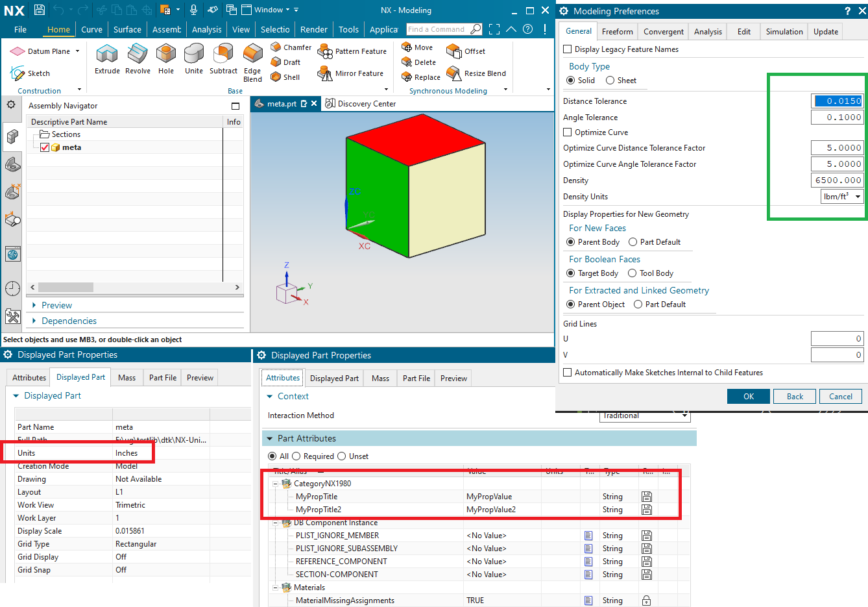
Task: Open the Datum Plane dropdown arrow
Action: (77, 51)
